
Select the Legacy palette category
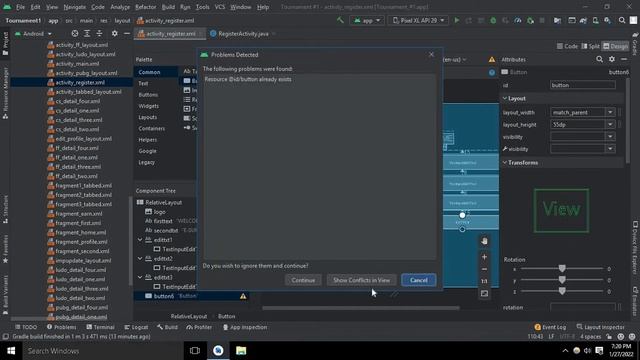[x=147, y=162]
